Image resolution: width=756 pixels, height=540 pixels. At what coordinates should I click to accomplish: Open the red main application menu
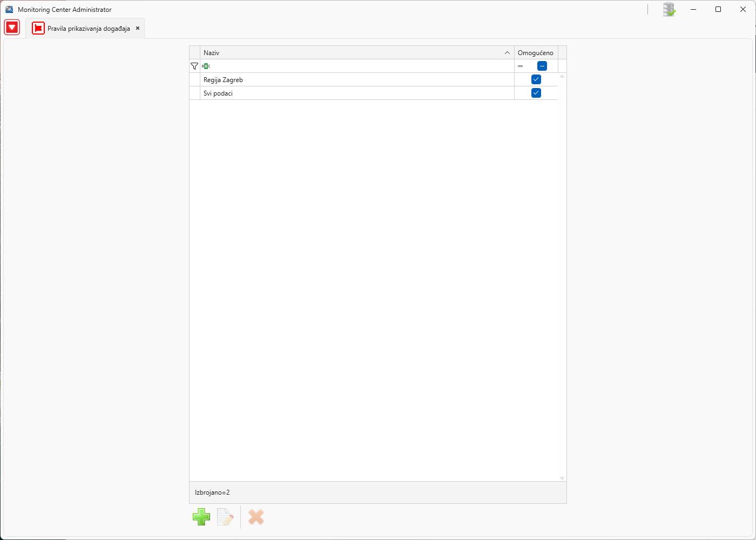click(12, 27)
